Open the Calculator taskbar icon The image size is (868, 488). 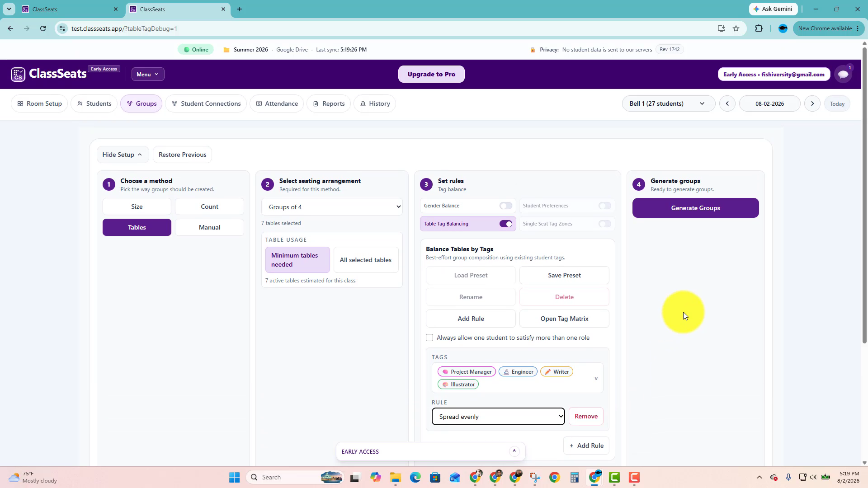(574, 477)
